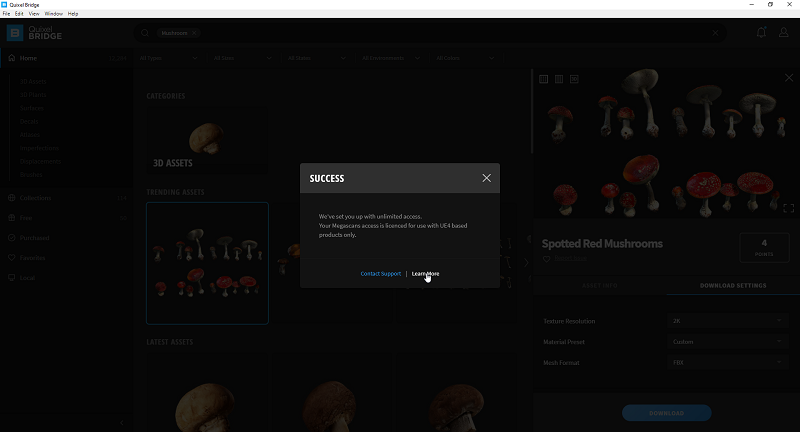Clear the search bar with the X
The image size is (800, 432).
click(715, 33)
